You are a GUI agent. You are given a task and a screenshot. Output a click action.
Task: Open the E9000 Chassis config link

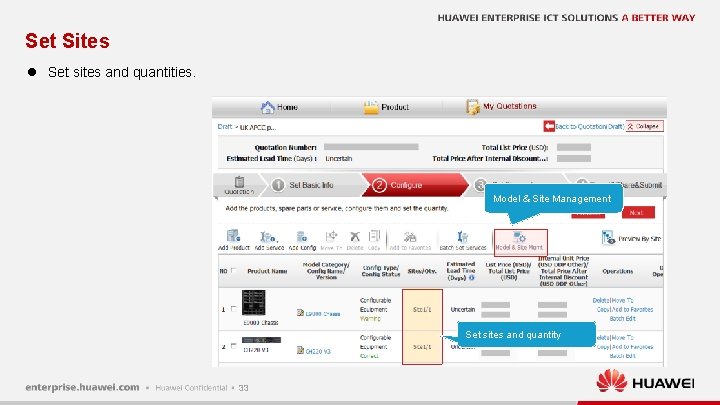(323, 314)
